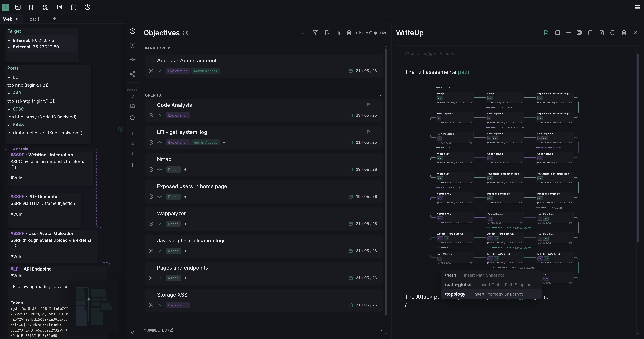
Task: Click the search icon in the sidebar
Action: 133,118
